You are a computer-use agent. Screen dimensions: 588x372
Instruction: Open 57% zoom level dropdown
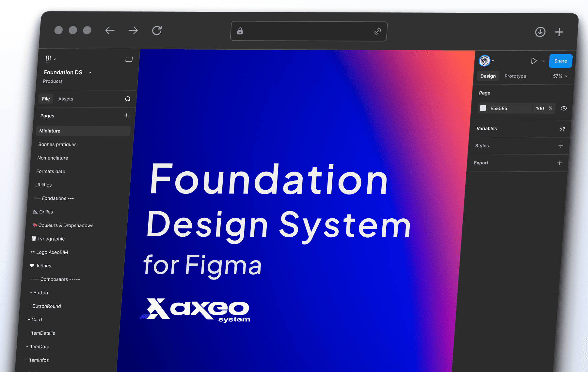point(560,76)
